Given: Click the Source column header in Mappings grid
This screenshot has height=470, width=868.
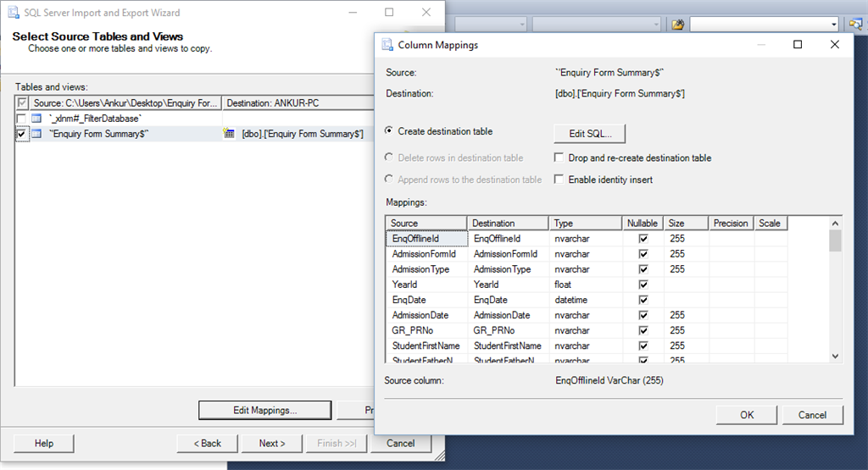Looking at the screenshot, I should 426,223.
